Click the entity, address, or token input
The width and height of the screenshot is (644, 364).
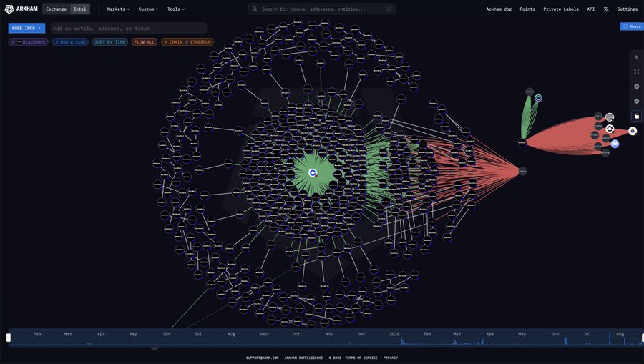pyautogui.click(x=129, y=28)
